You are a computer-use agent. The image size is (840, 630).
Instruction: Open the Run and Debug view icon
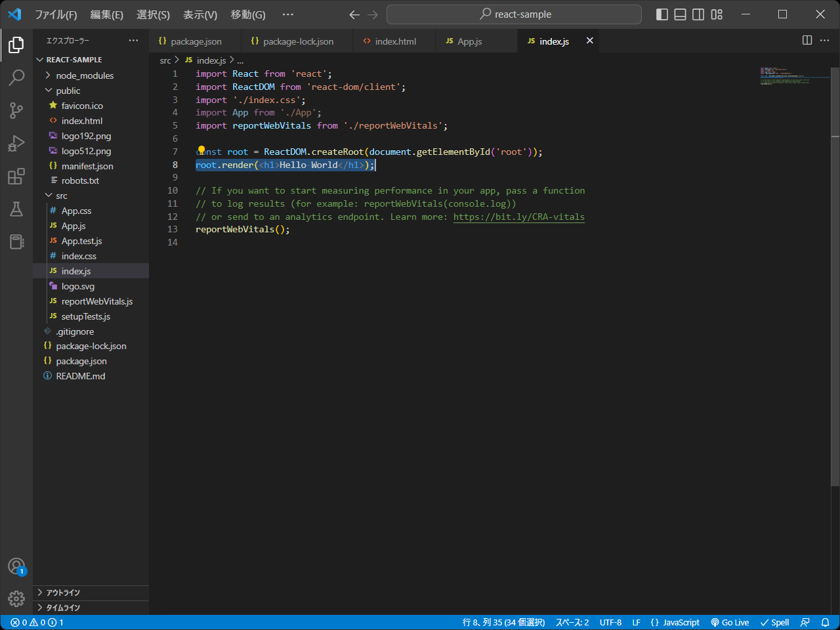tap(16, 143)
